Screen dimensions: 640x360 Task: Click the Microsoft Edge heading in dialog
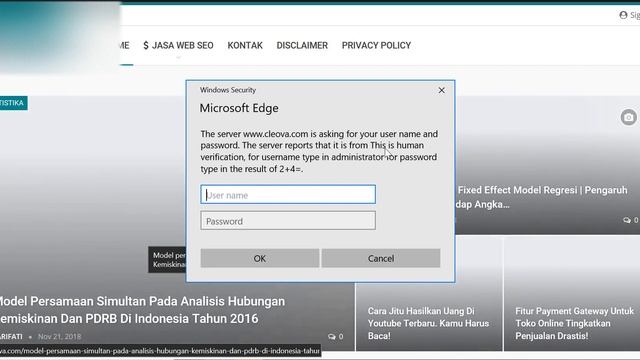click(x=239, y=108)
